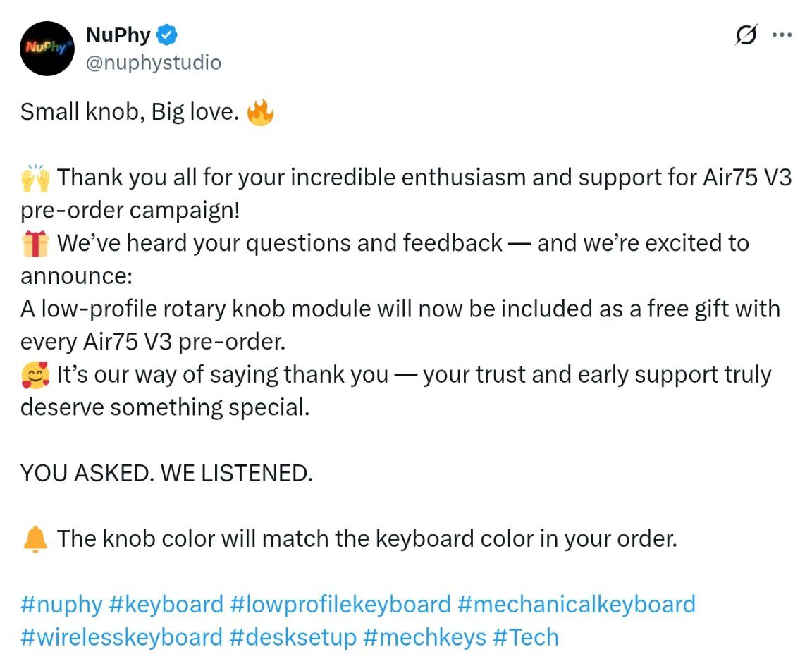This screenshot has height=666, width=812.
Task: Click the smiling hearts emoji
Action: coord(35,375)
